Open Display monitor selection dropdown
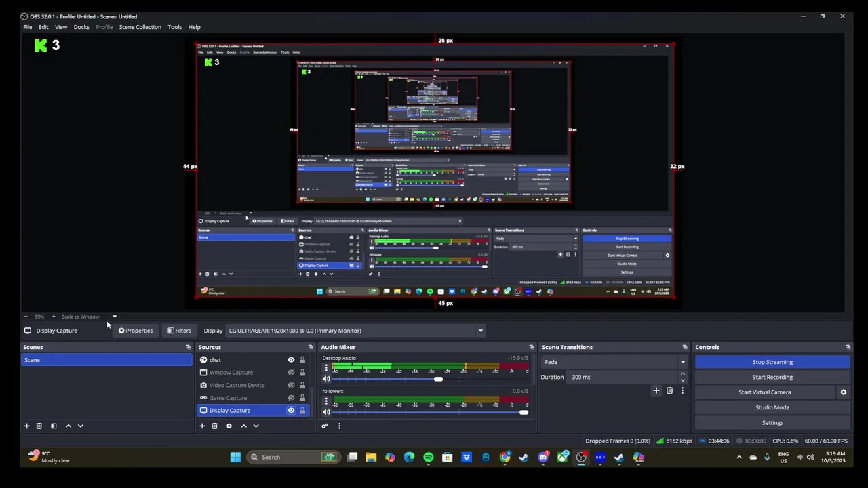This screenshot has height=488, width=868. point(356,331)
